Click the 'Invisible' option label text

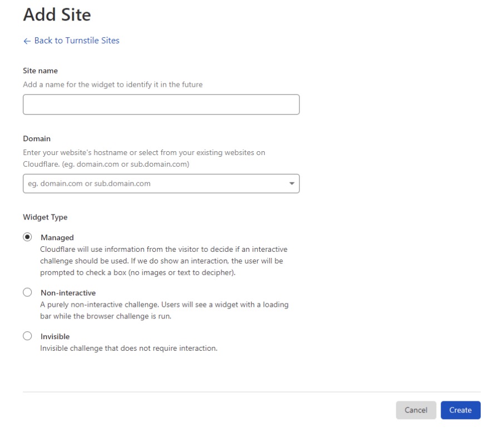pos(55,336)
